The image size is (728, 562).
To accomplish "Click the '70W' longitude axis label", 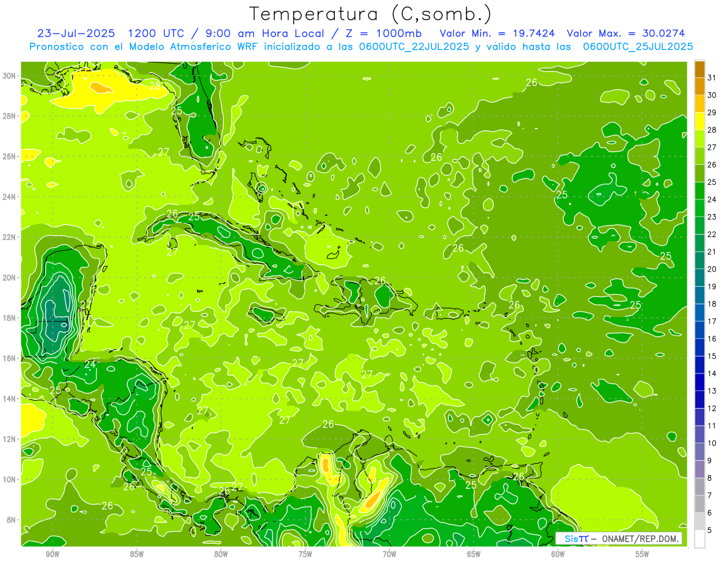I will pos(389,555).
